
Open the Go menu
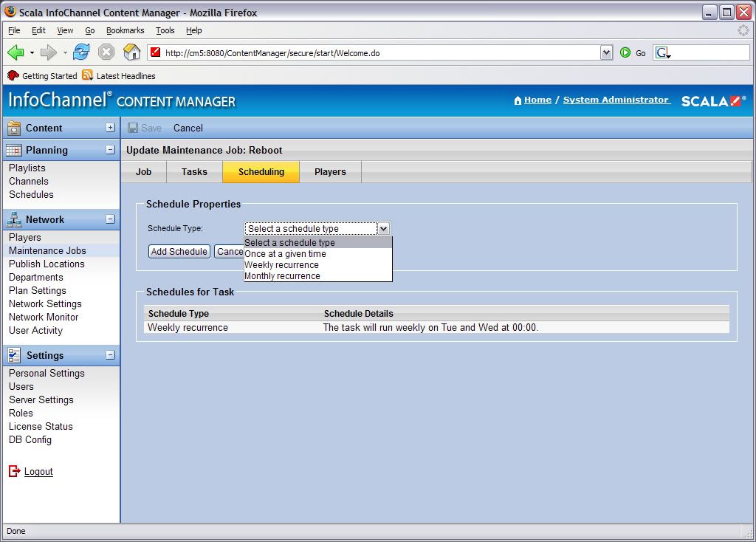click(89, 30)
